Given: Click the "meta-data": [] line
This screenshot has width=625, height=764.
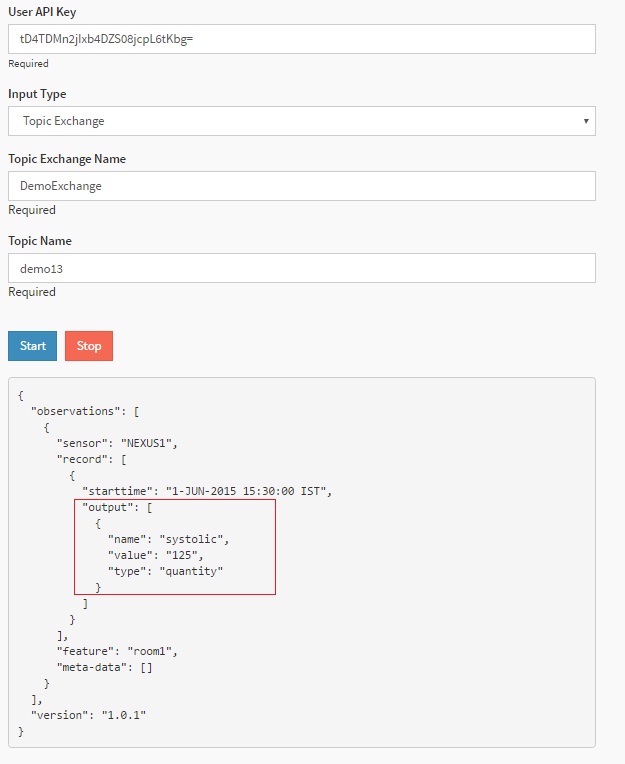Looking at the screenshot, I should pos(104,667).
